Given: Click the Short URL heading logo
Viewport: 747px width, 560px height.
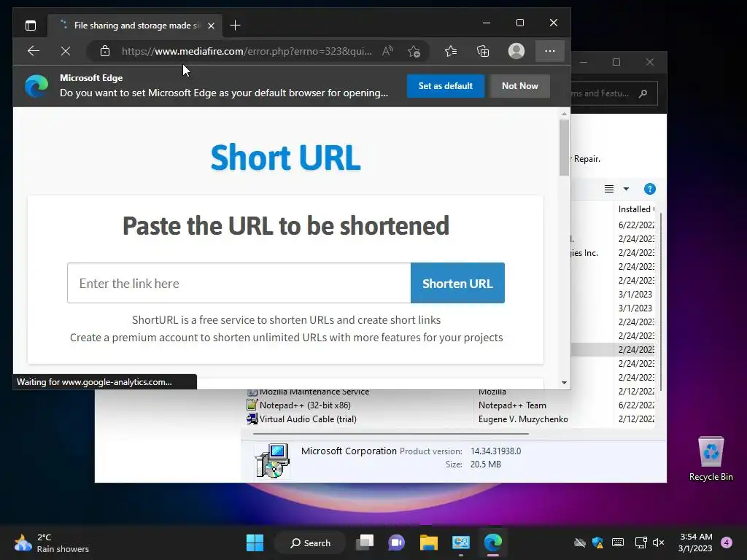Looking at the screenshot, I should click(285, 157).
